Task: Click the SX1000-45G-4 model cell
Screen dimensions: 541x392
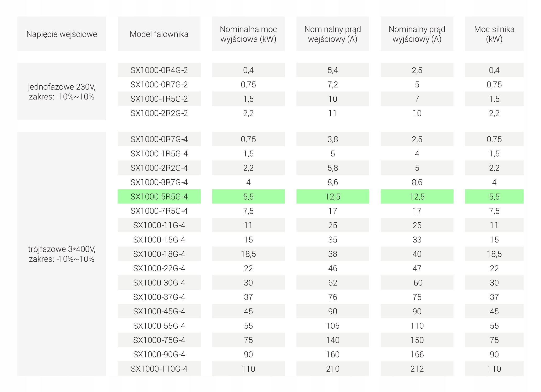Action: coord(159,311)
